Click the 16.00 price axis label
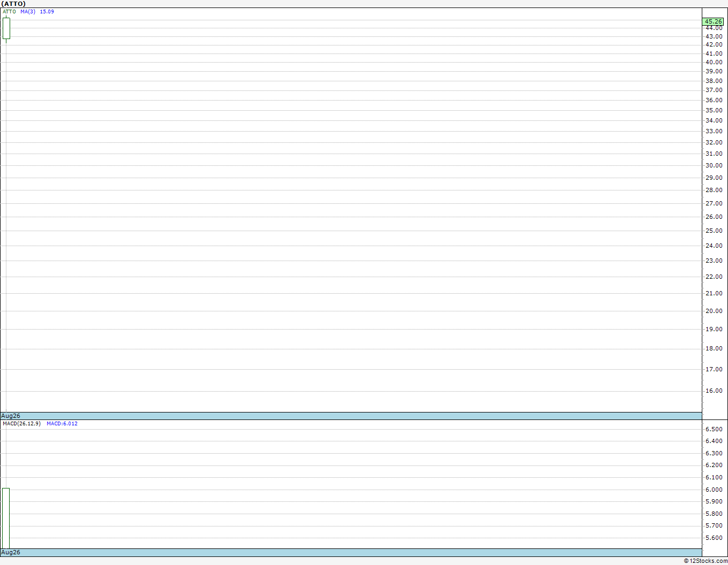The image size is (728, 565). pos(714,391)
